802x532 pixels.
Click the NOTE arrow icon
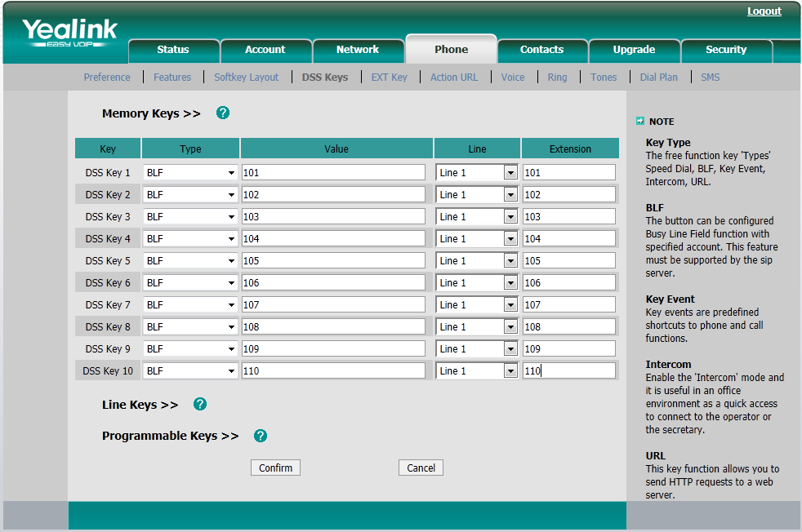(x=639, y=121)
